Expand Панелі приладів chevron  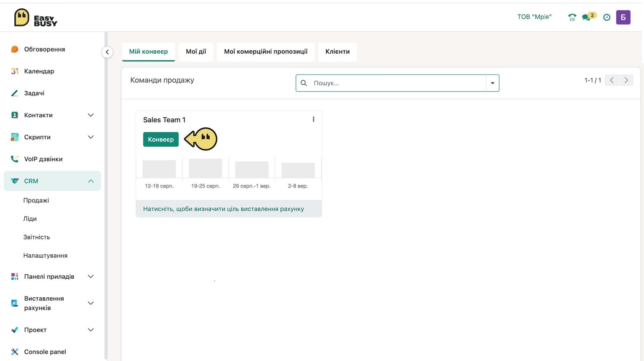(x=91, y=276)
